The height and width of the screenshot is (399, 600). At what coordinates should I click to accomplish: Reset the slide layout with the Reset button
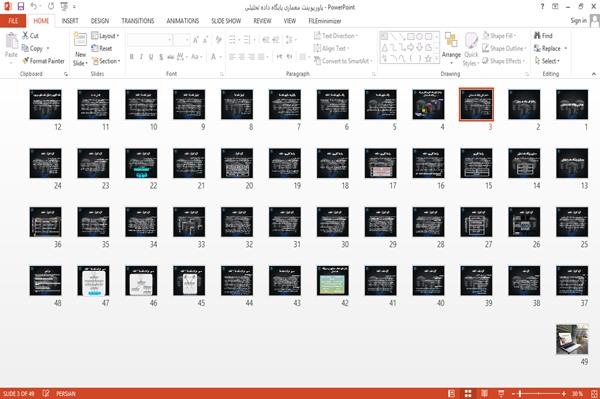(101, 48)
